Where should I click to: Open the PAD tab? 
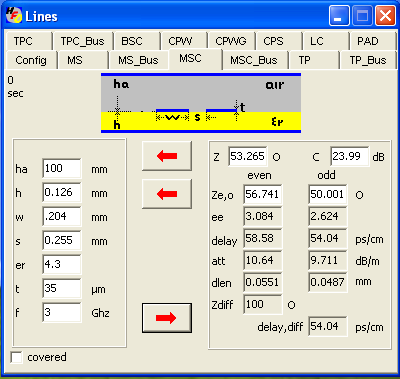coord(373,41)
